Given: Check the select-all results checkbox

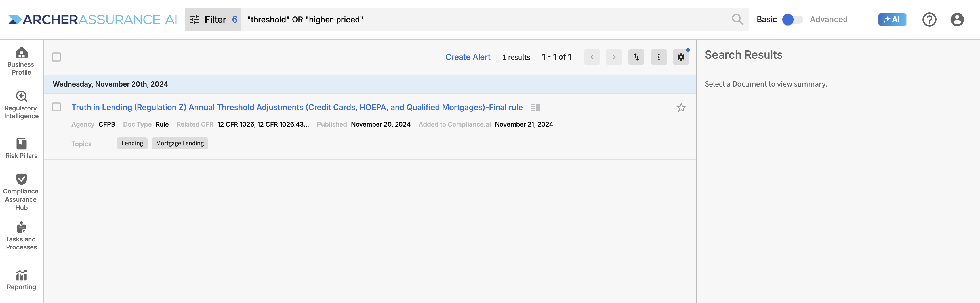Looking at the screenshot, I should coord(56,57).
